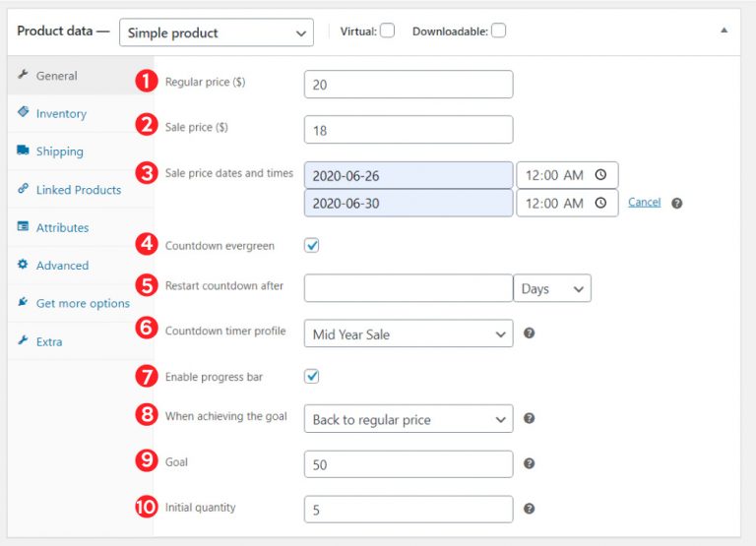Click the clock icon in the end time field
This screenshot has width=756, height=546.
[x=600, y=203]
